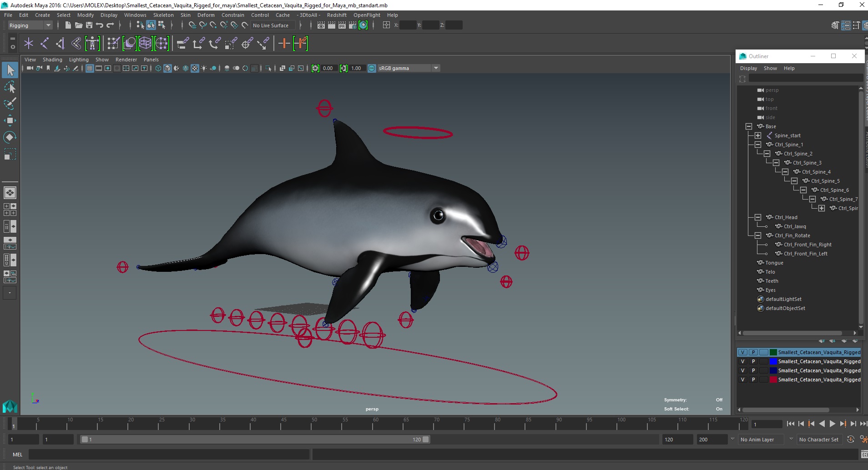The height and width of the screenshot is (470, 868).
Task: Click the Save Scene icon
Action: point(89,25)
